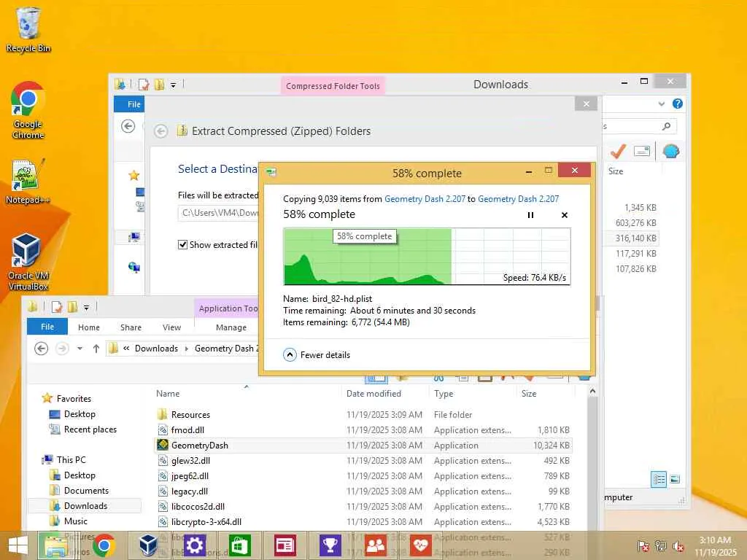Open the Windows Start button
Image resolution: width=747 pixels, height=560 pixels.
coord(18,545)
